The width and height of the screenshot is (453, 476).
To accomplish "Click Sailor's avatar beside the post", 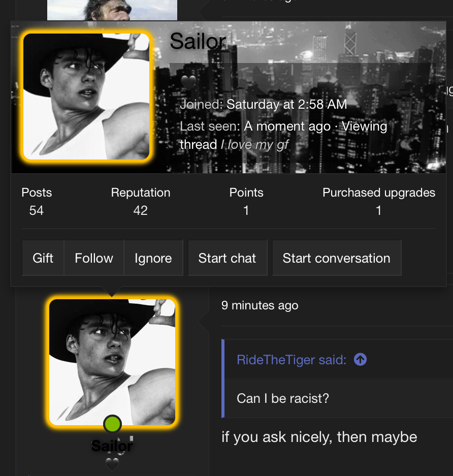I will pyautogui.click(x=112, y=362).
